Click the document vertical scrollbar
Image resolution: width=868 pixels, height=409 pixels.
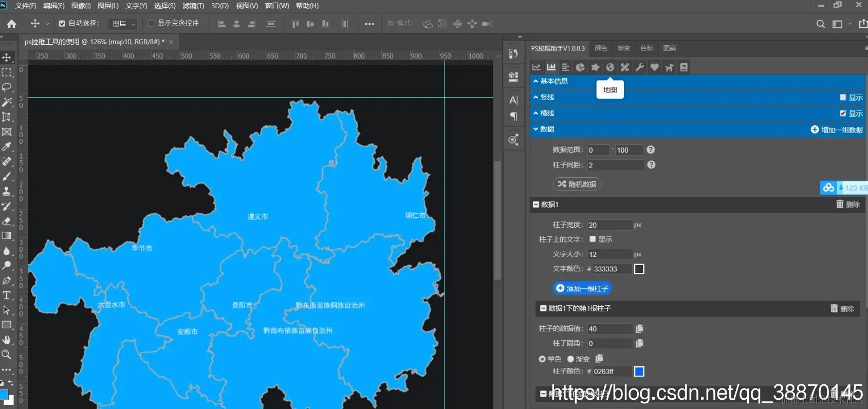pos(497,220)
